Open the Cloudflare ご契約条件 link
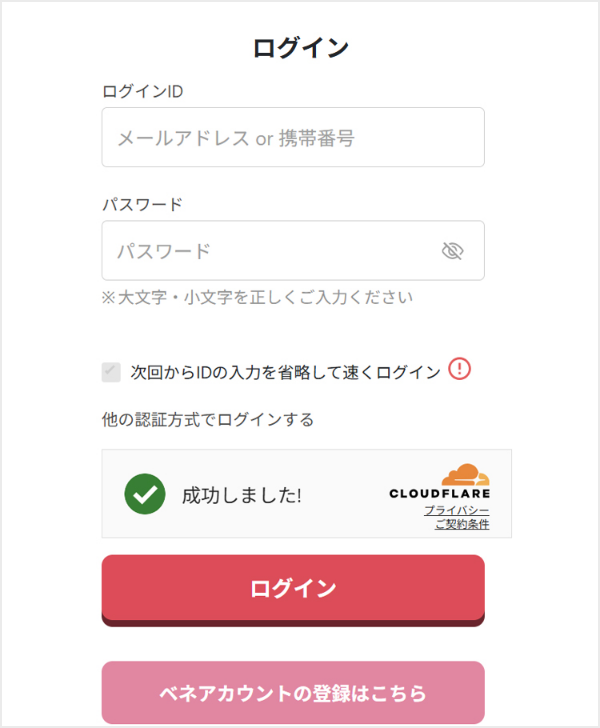 (x=462, y=524)
